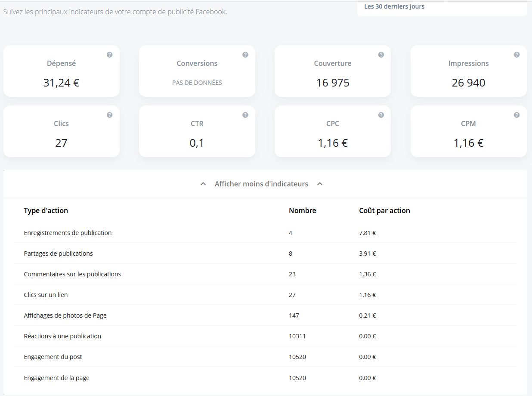
Task: Click the help icon on Impressions card
Action: pyautogui.click(x=517, y=55)
